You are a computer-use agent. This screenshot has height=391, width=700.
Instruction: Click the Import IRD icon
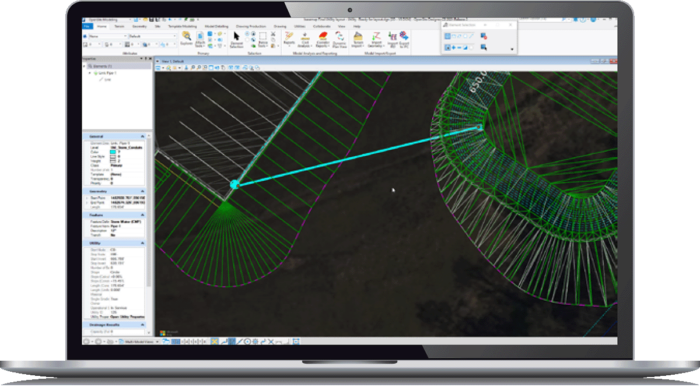pos(392,40)
